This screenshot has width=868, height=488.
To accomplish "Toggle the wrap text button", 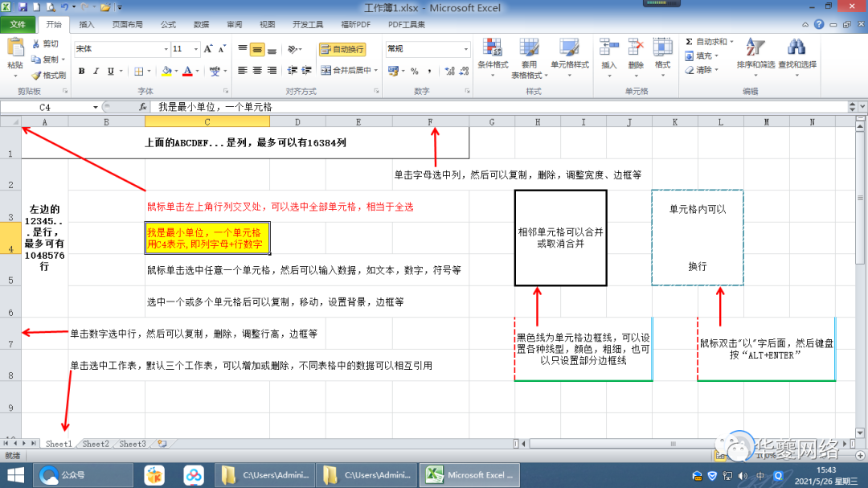I will click(342, 49).
